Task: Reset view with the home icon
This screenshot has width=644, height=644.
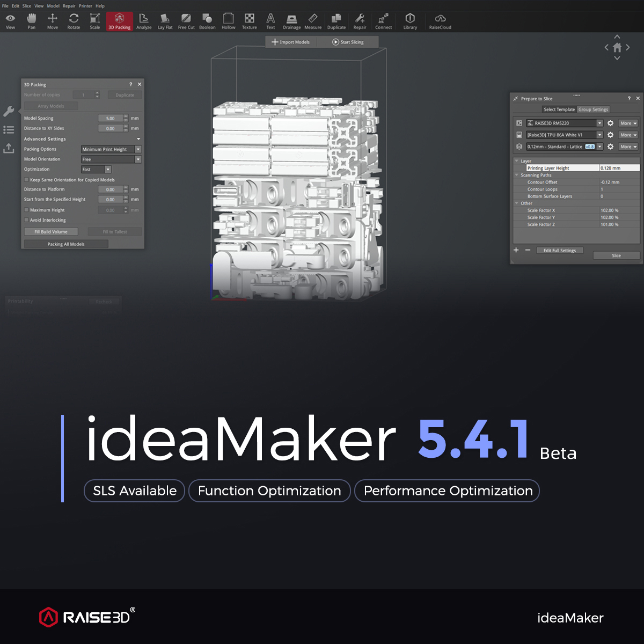Action: (x=617, y=47)
